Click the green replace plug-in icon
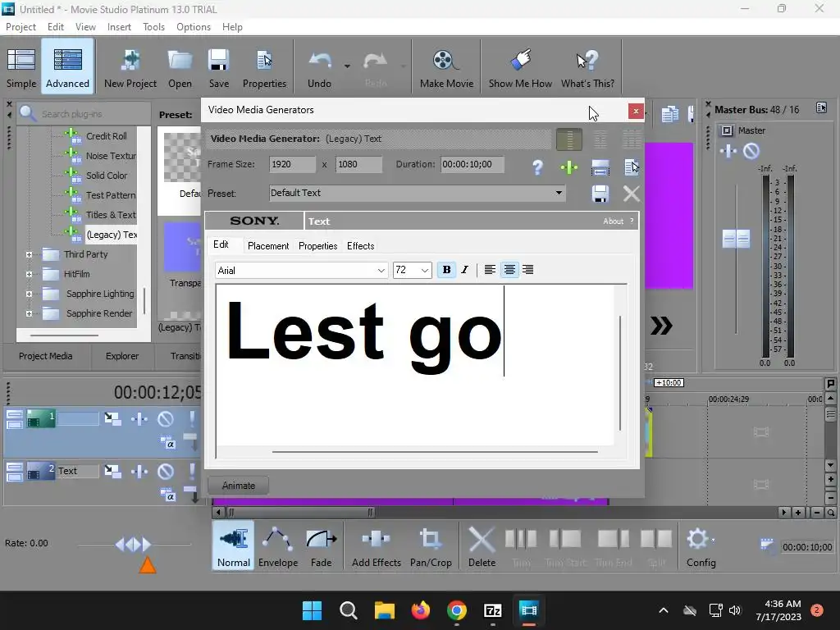 [569, 167]
